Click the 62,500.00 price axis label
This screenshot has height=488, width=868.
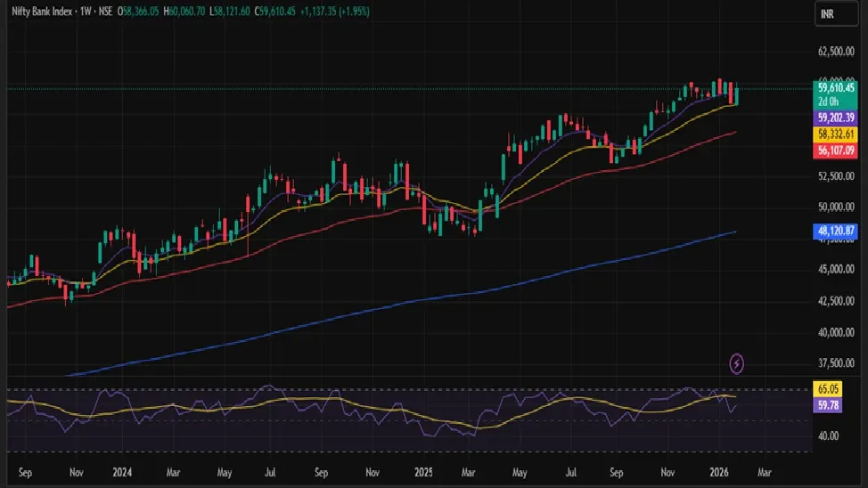click(x=836, y=52)
